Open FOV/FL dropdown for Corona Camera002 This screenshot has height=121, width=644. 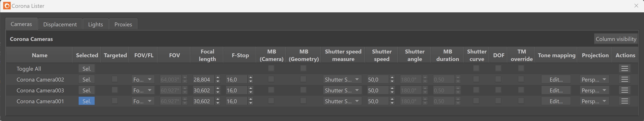[143, 79]
